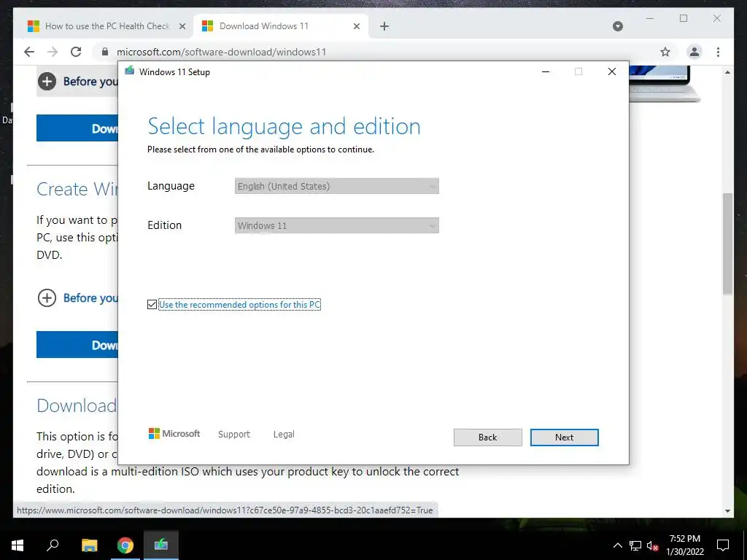The width and height of the screenshot is (747, 560).
Task: Open Google Chrome from the taskbar
Action: click(125, 545)
